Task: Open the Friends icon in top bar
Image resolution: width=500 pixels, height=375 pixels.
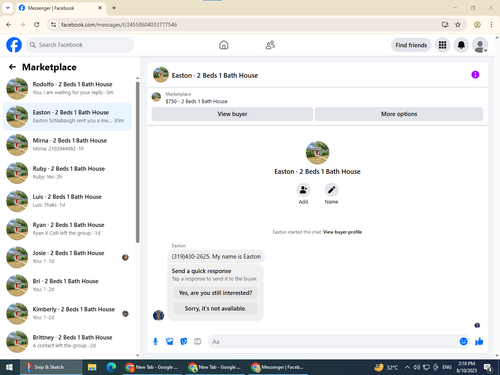Action: pos(270,45)
